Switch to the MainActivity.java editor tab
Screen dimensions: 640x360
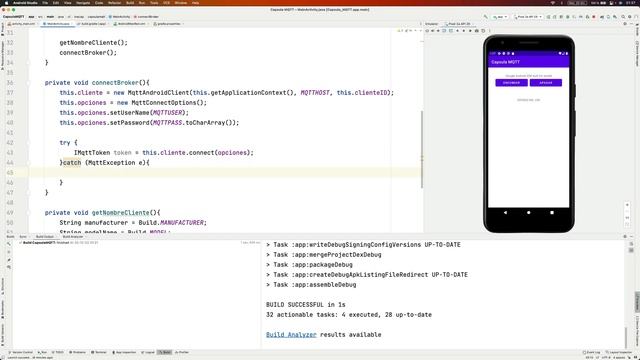coord(57,24)
